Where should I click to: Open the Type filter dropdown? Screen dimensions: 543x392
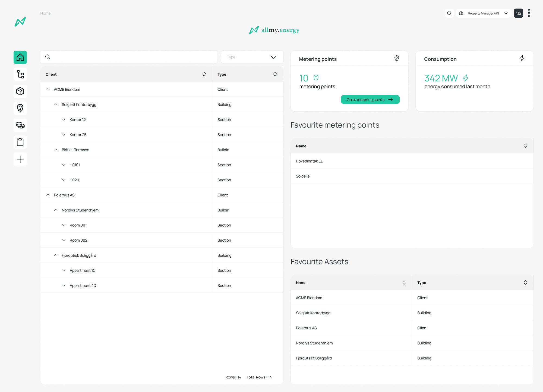[x=252, y=57]
